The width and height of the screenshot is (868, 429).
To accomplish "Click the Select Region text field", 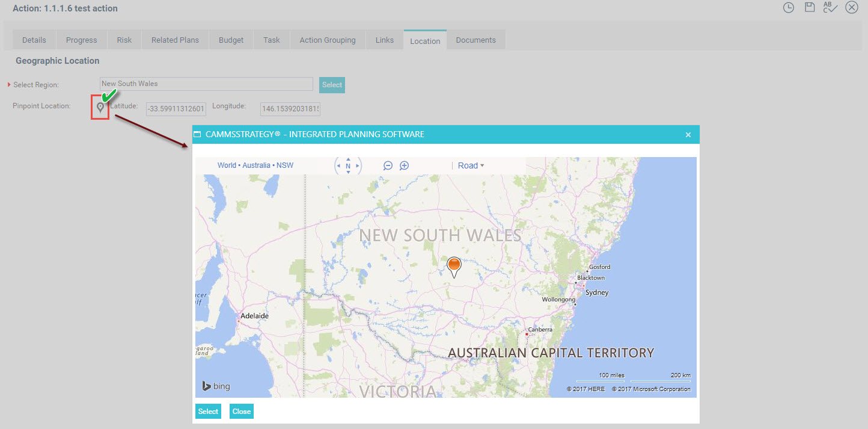I will point(206,84).
